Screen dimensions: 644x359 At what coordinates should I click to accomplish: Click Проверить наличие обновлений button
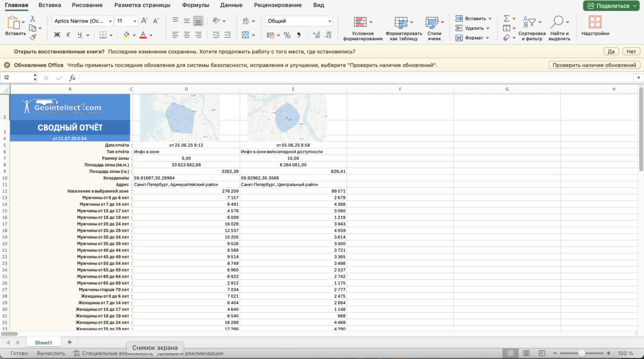coord(594,65)
